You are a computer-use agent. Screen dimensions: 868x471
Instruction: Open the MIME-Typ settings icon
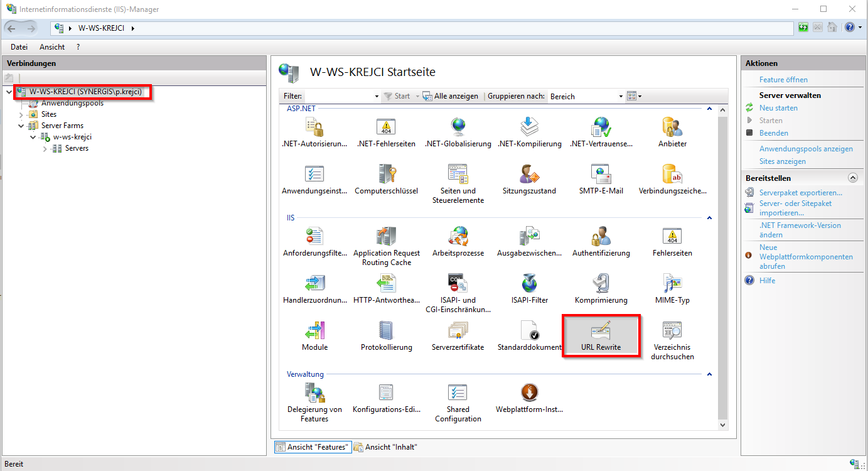click(672, 288)
